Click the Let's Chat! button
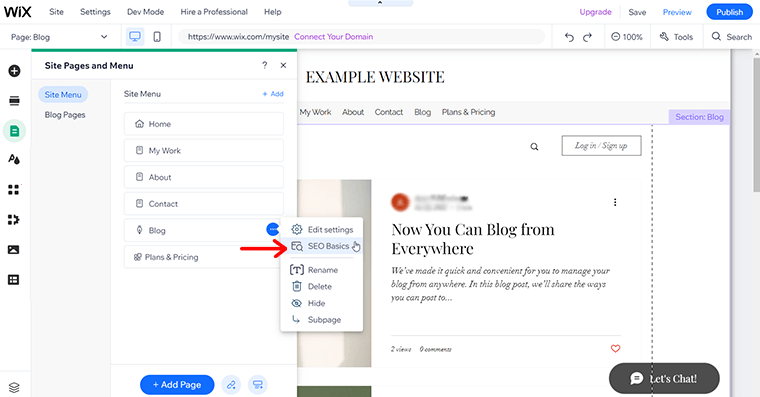Screen dimensions: 760x397 point(664,378)
